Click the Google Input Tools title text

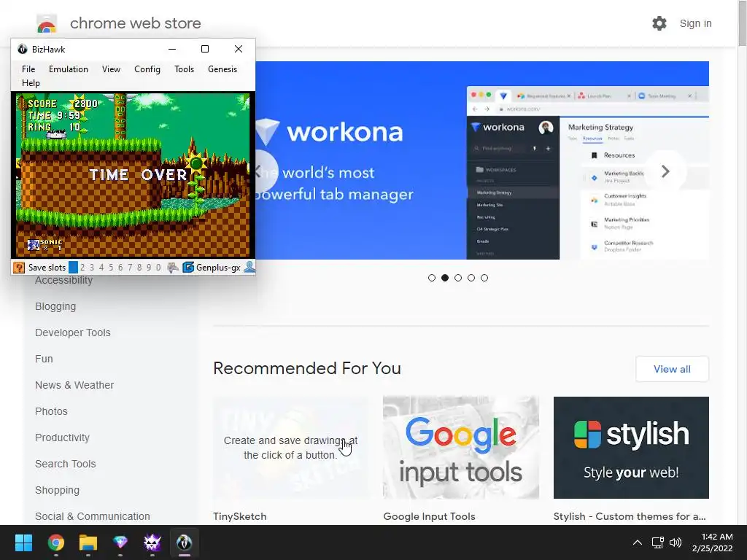pyautogui.click(x=429, y=516)
